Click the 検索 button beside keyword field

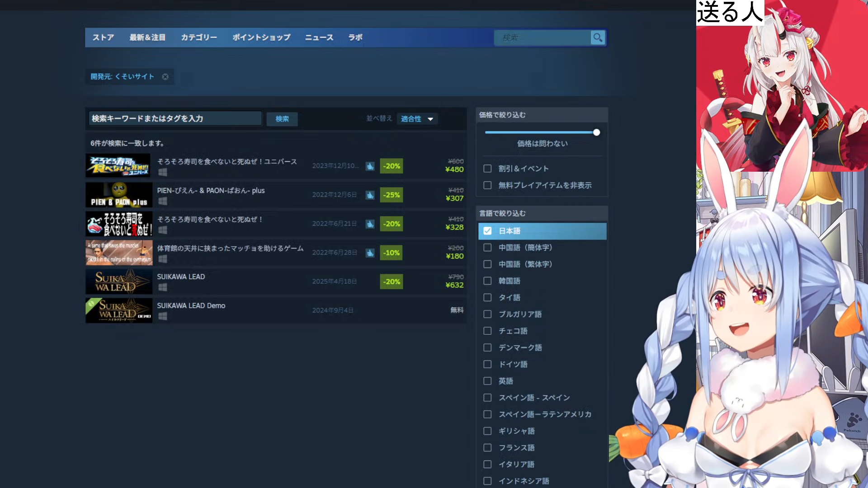pyautogui.click(x=282, y=119)
